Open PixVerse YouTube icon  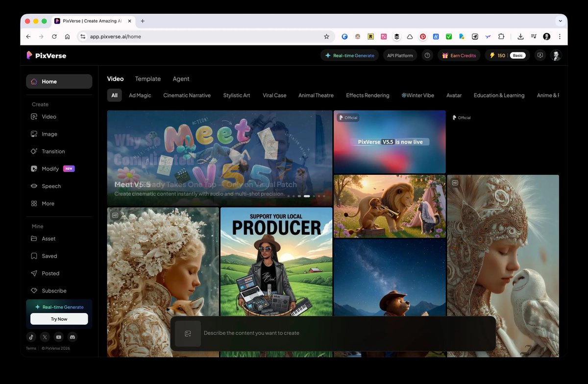pos(59,337)
